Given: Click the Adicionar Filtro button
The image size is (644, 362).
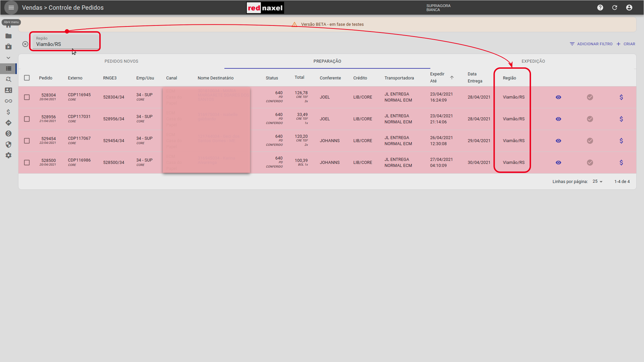Looking at the screenshot, I should point(591,44).
